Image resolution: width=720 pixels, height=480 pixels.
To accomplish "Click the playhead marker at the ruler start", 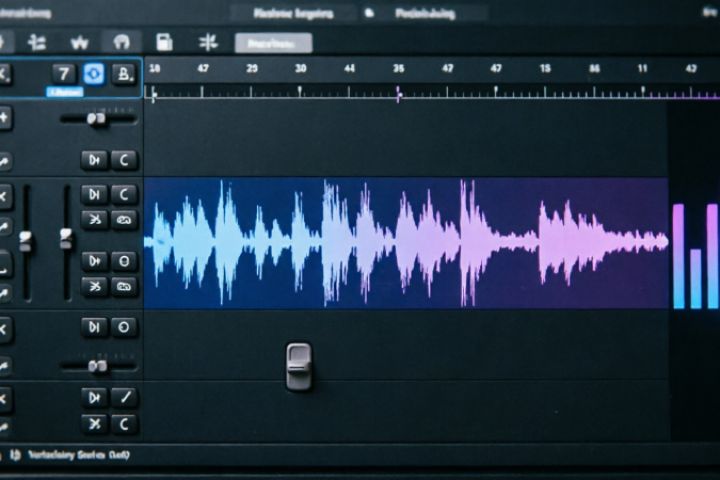I will pyautogui.click(x=154, y=94).
